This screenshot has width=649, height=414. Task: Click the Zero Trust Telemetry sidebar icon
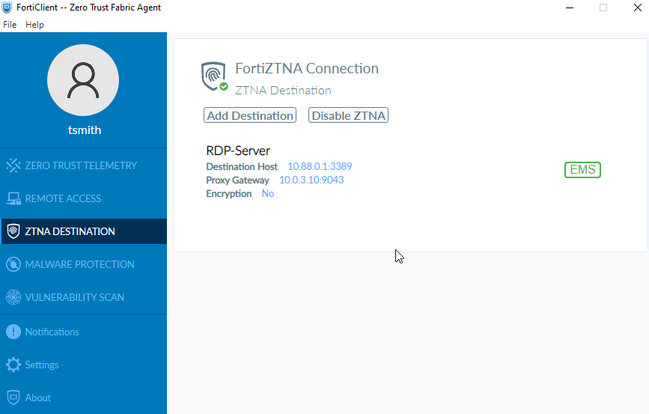point(13,165)
